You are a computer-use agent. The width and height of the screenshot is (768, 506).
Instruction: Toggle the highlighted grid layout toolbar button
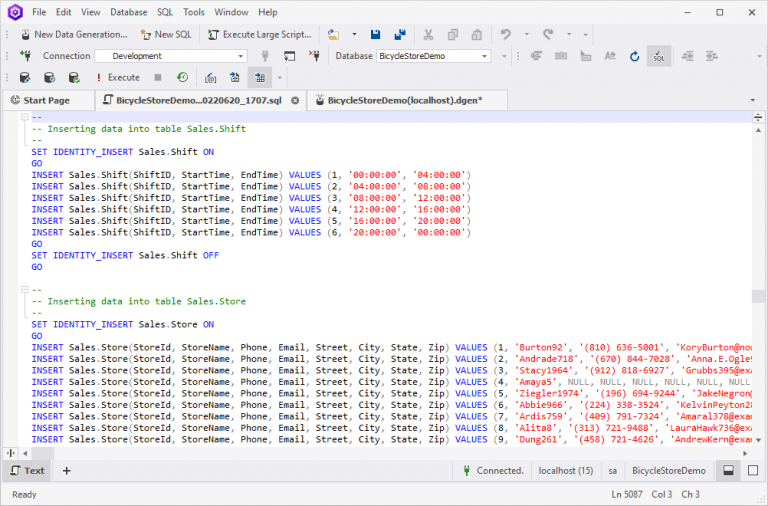click(x=260, y=77)
